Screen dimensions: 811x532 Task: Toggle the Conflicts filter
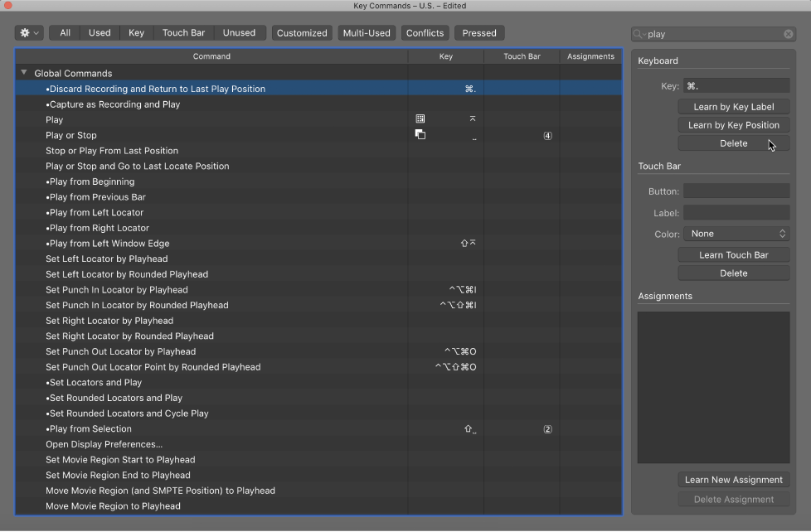pyautogui.click(x=425, y=33)
